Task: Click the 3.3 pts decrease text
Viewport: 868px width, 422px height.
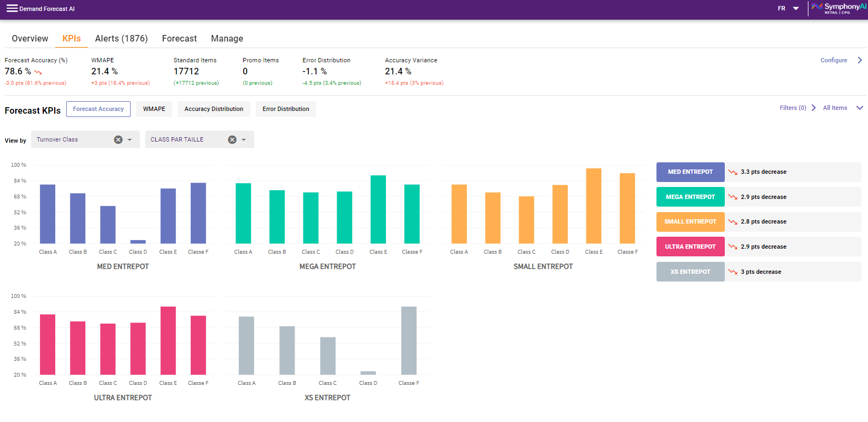Action: pyautogui.click(x=764, y=172)
